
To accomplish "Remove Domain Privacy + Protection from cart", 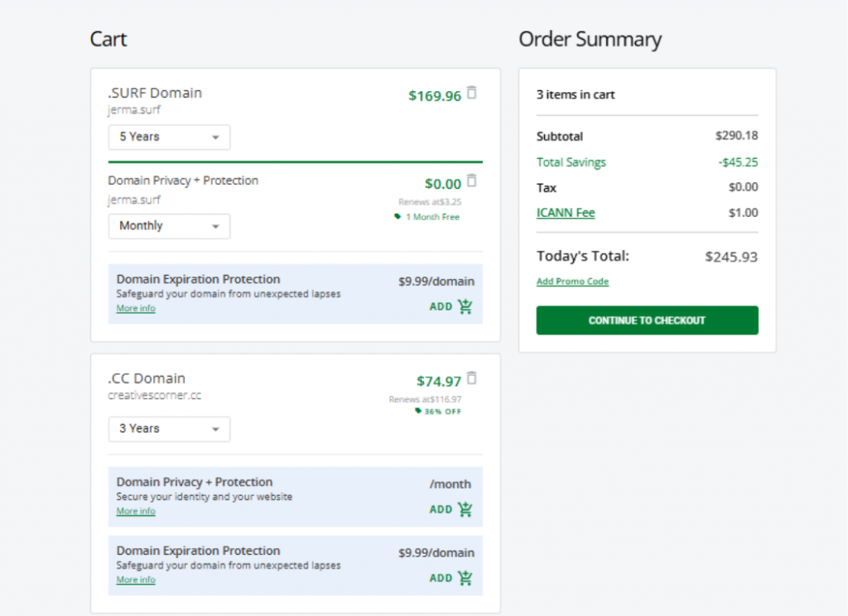I will [472, 180].
